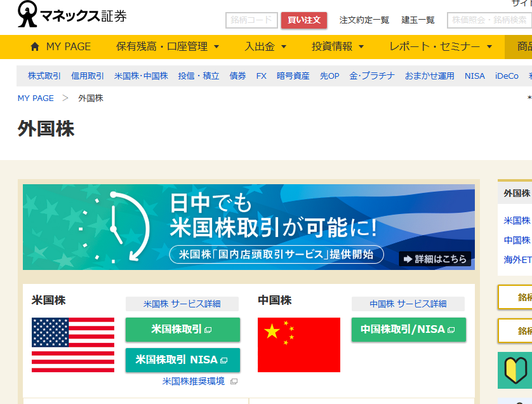Screen dimensions: 532x404
Task: Select 先OP in the sub navigation
Action: 329,76
